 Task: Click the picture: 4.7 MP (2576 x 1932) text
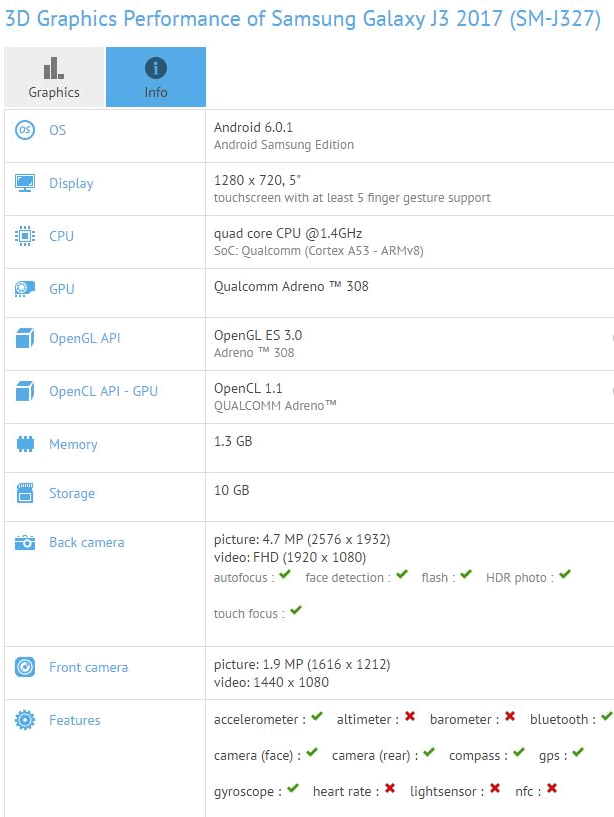[x=302, y=539]
